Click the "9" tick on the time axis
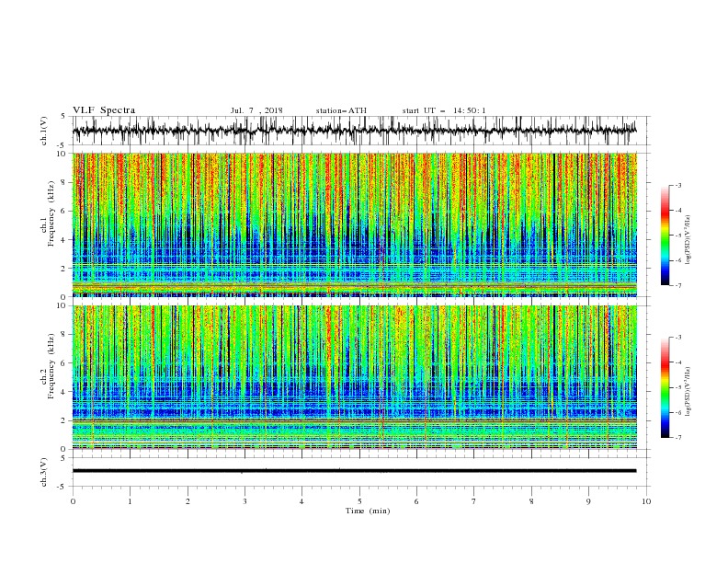 tap(588, 501)
